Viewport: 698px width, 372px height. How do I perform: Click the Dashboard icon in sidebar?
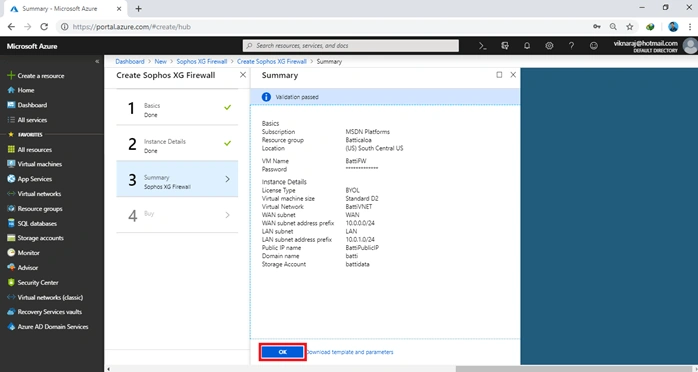[x=11, y=105]
